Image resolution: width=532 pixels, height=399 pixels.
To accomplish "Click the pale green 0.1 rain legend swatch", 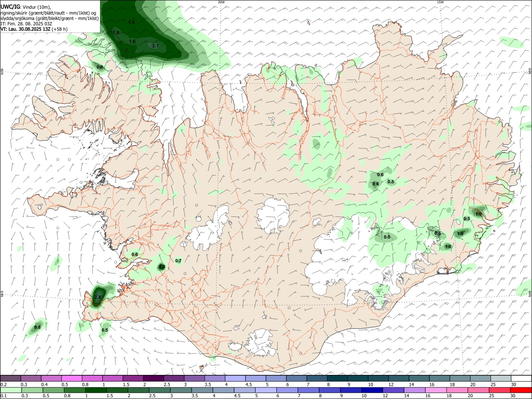I will [x=10, y=390].
